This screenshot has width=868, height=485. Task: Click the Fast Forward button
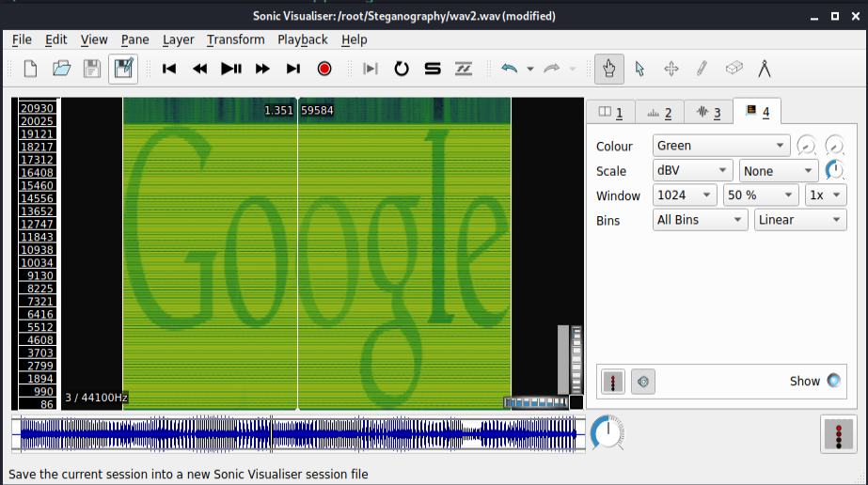262,70
